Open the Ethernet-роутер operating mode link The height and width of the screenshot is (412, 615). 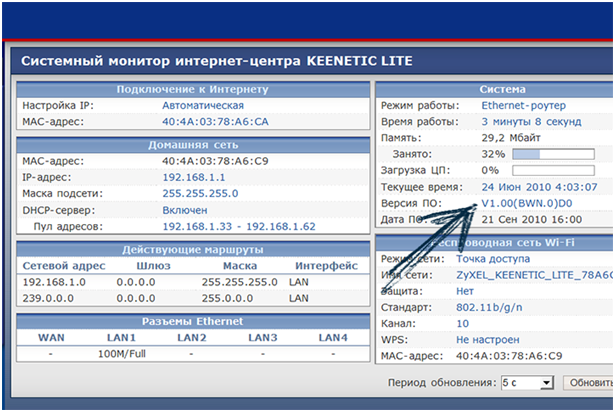point(523,105)
